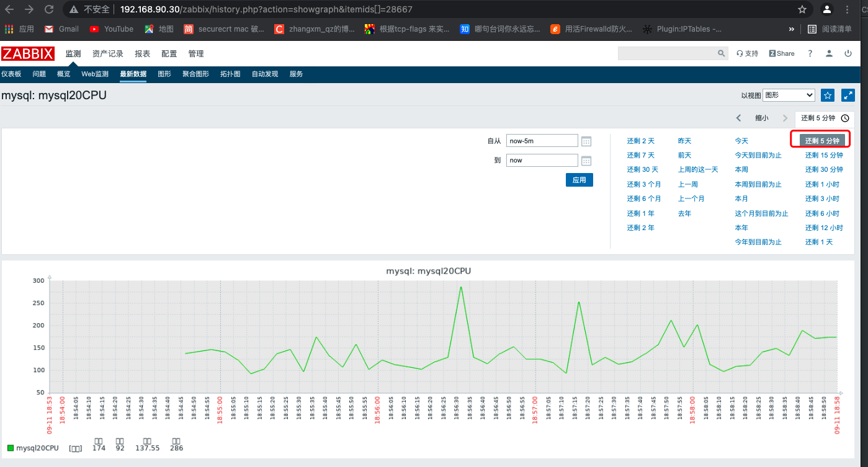
Task: Open the Gmail bookmark
Action: point(61,29)
